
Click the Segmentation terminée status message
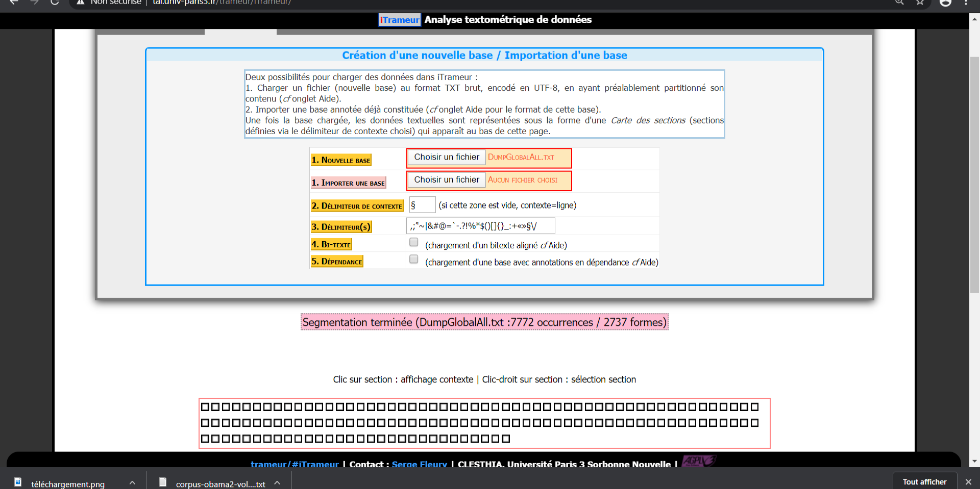point(484,322)
